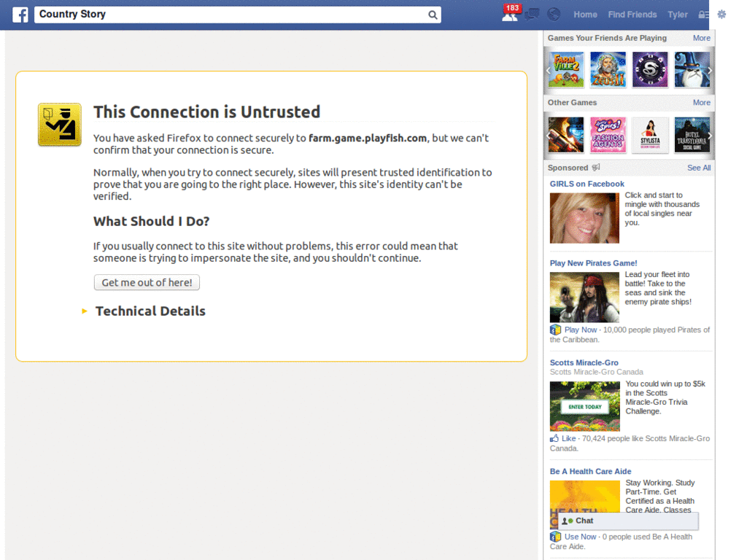This screenshot has height=560, width=747.
Task: Click the Get me out of here! button
Action: coord(147,282)
